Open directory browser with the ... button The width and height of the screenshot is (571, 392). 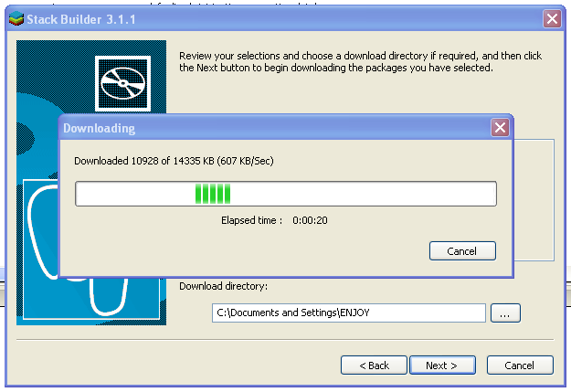(x=505, y=313)
